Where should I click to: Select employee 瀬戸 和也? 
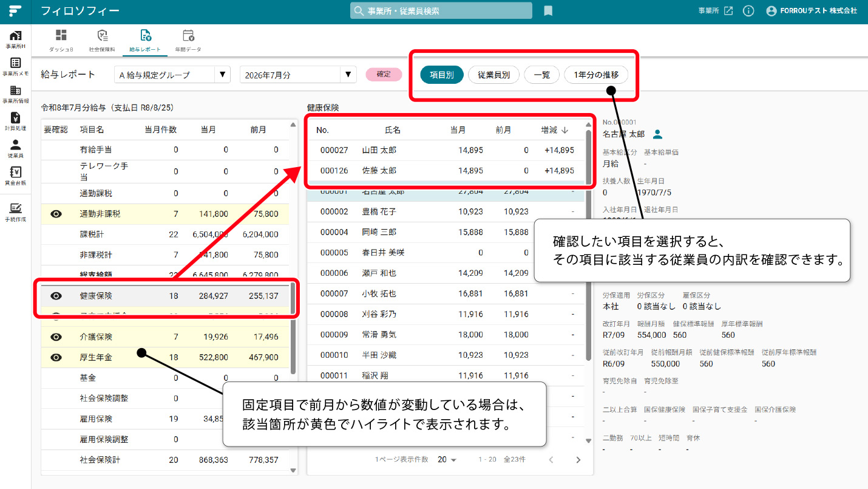pyautogui.click(x=446, y=273)
